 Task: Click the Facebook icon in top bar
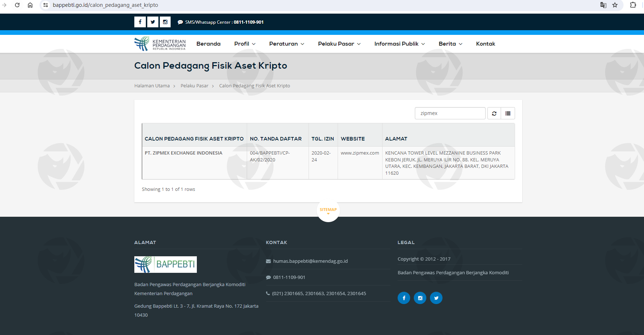click(140, 22)
